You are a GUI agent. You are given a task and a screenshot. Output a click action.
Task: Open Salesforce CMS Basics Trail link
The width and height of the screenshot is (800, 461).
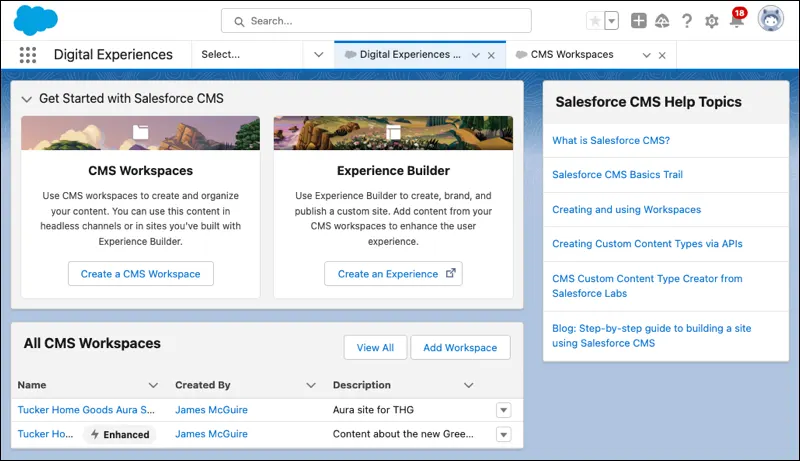[617, 174]
